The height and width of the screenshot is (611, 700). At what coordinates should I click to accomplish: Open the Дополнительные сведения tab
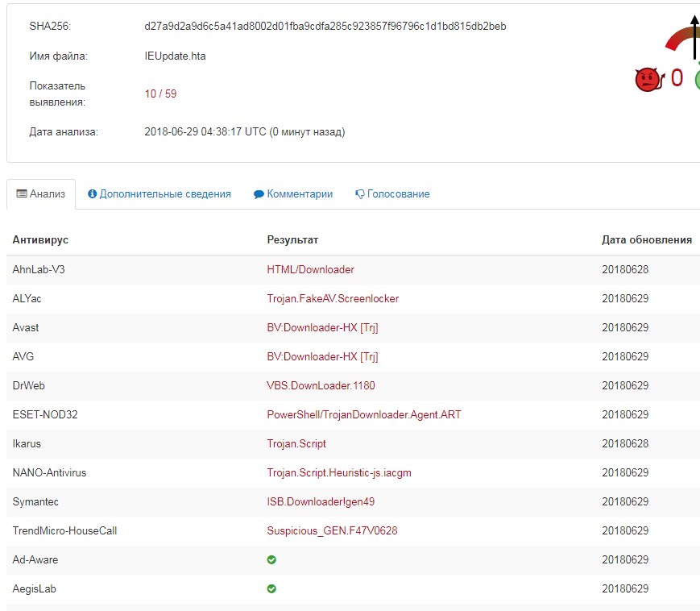159,193
